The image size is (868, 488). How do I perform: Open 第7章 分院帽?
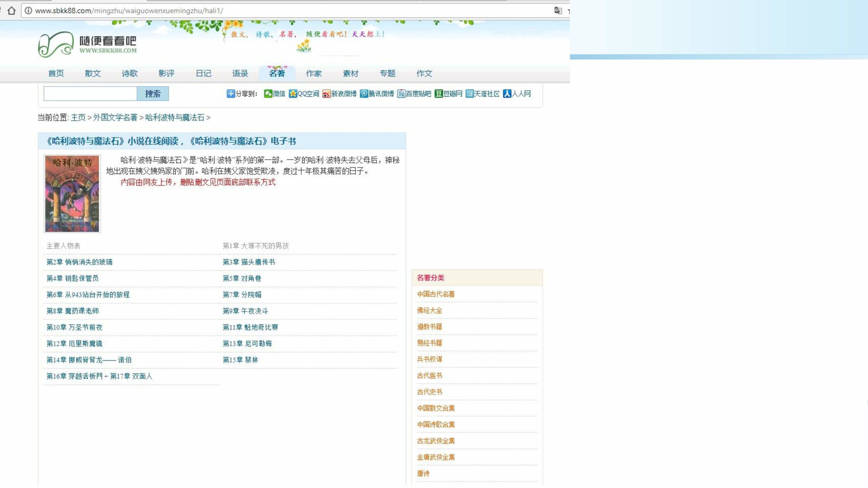point(242,295)
